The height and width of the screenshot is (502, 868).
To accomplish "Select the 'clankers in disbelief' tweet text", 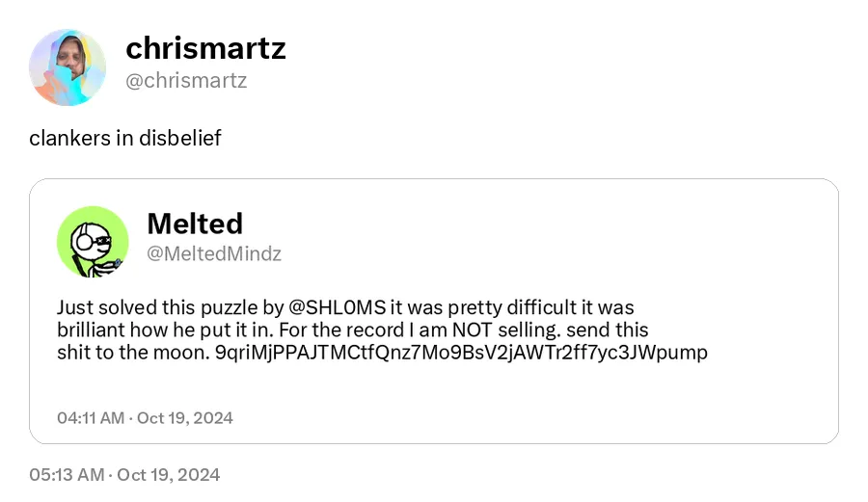I will click(125, 138).
